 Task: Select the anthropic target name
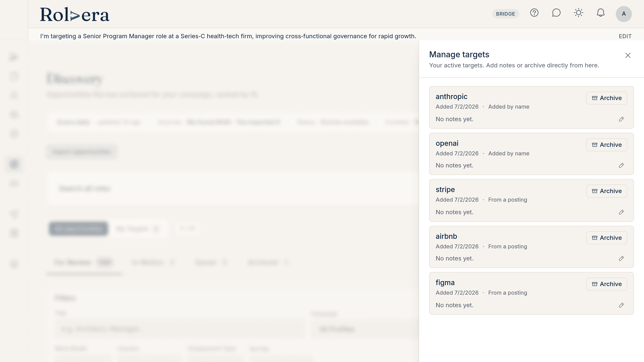(x=451, y=97)
